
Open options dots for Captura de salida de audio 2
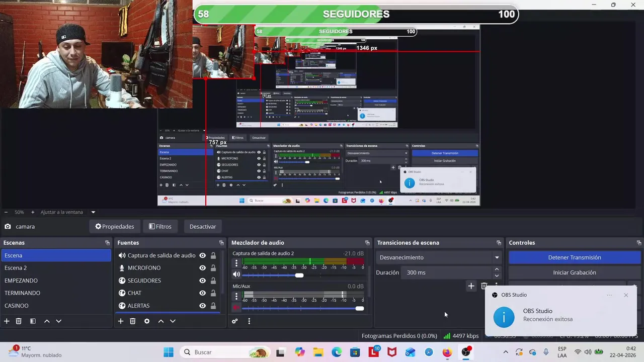236,263
